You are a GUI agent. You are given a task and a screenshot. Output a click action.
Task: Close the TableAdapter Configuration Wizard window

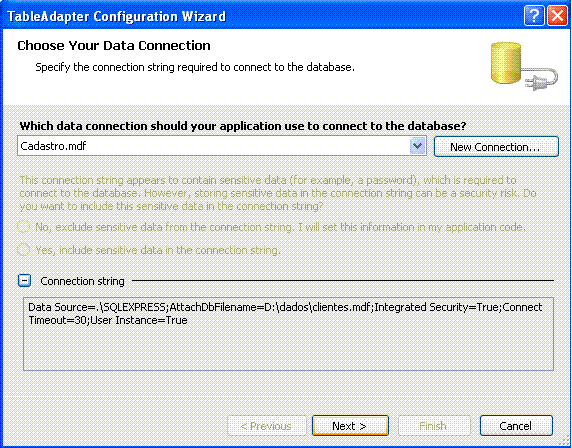pos(557,16)
